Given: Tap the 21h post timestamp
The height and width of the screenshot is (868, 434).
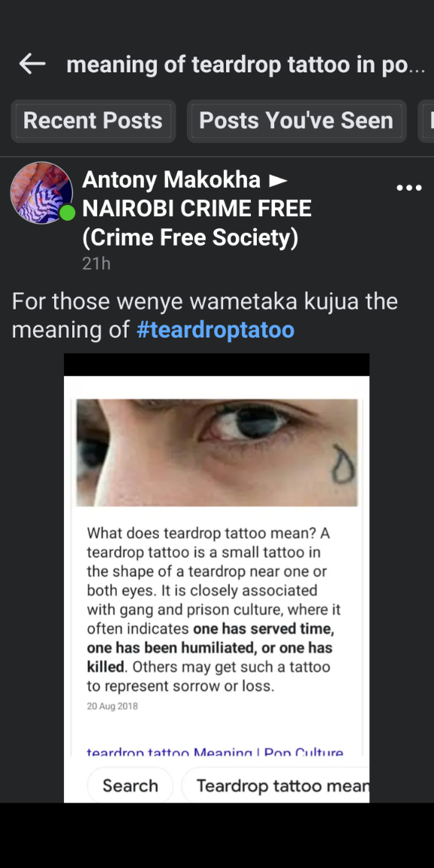Looking at the screenshot, I should pos(96,264).
